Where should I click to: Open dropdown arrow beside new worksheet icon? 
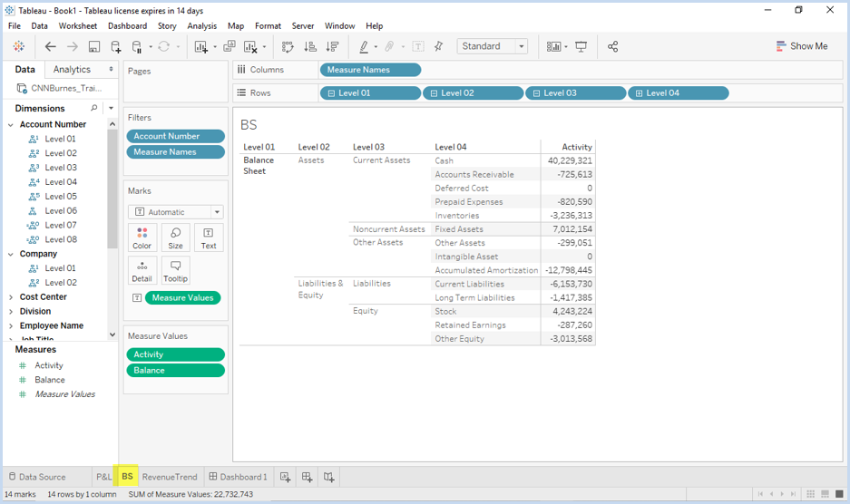[215, 46]
